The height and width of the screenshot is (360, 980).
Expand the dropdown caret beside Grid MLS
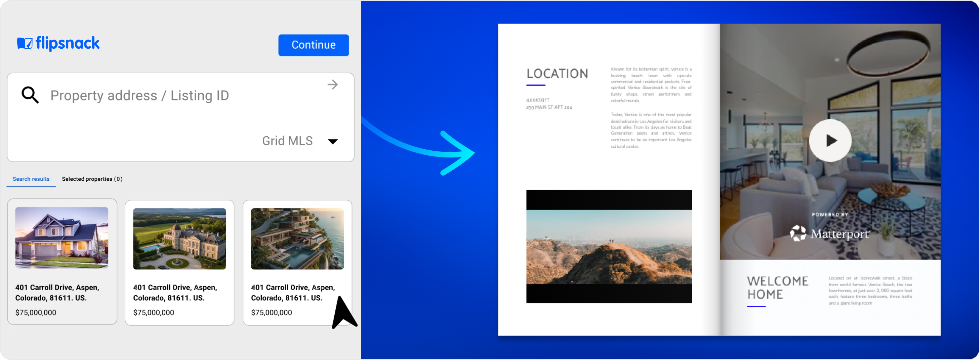click(333, 142)
